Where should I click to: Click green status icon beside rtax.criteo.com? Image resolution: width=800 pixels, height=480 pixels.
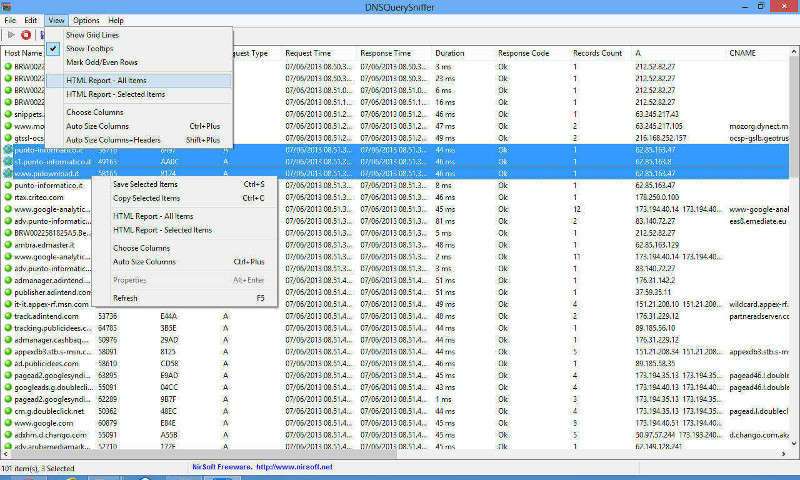click(x=8, y=197)
